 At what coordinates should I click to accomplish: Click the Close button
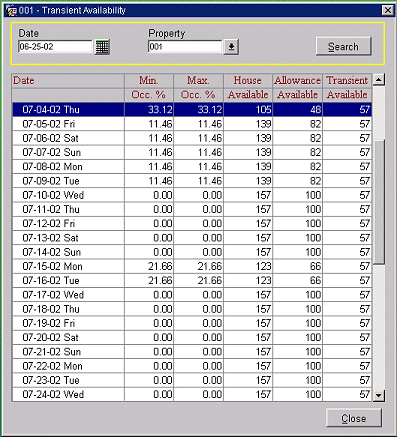coord(354,418)
